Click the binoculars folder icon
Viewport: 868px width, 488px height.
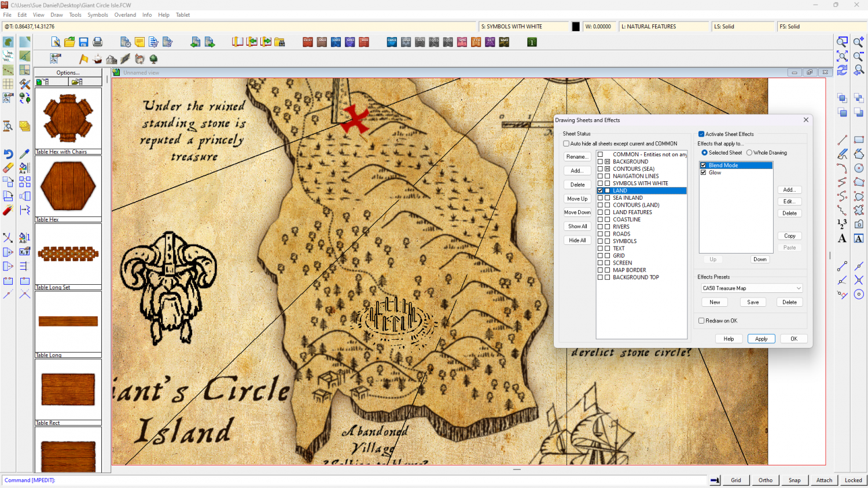[x=279, y=42]
